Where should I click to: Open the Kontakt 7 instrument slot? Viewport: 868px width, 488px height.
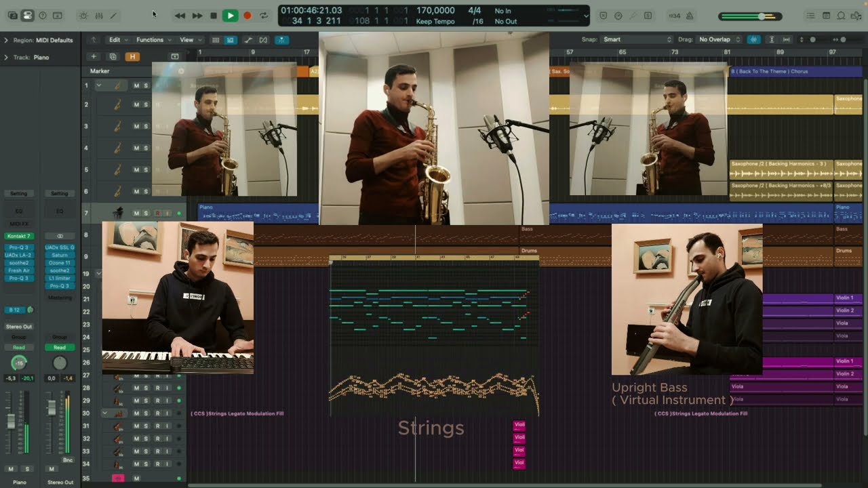click(x=18, y=236)
